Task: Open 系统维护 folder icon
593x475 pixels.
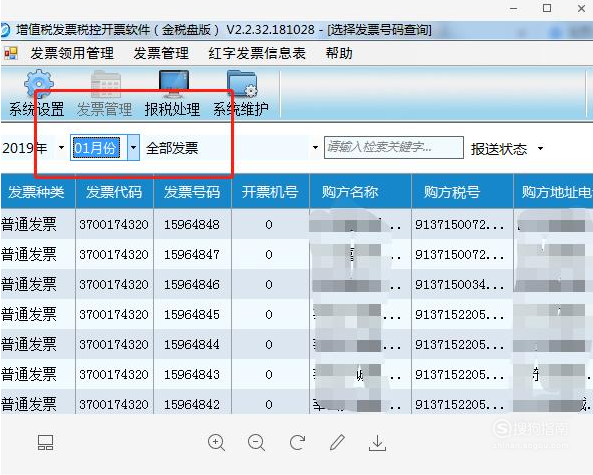Action: [x=242, y=84]
